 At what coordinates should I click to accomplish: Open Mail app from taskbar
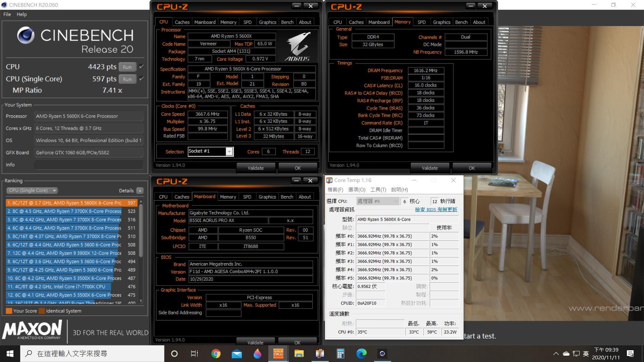(x=236, y=354)
